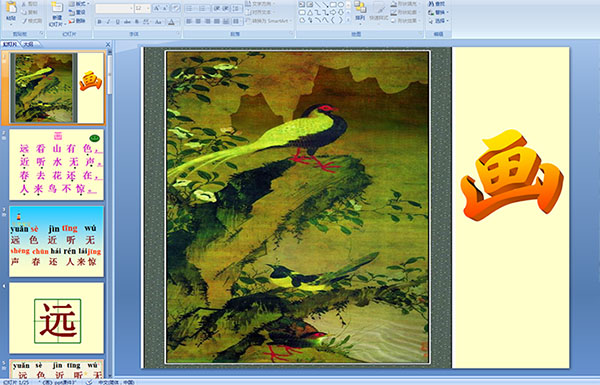600x385 pixels.
Task: Click the Paste clipboard icon
Action: point(11,8)
